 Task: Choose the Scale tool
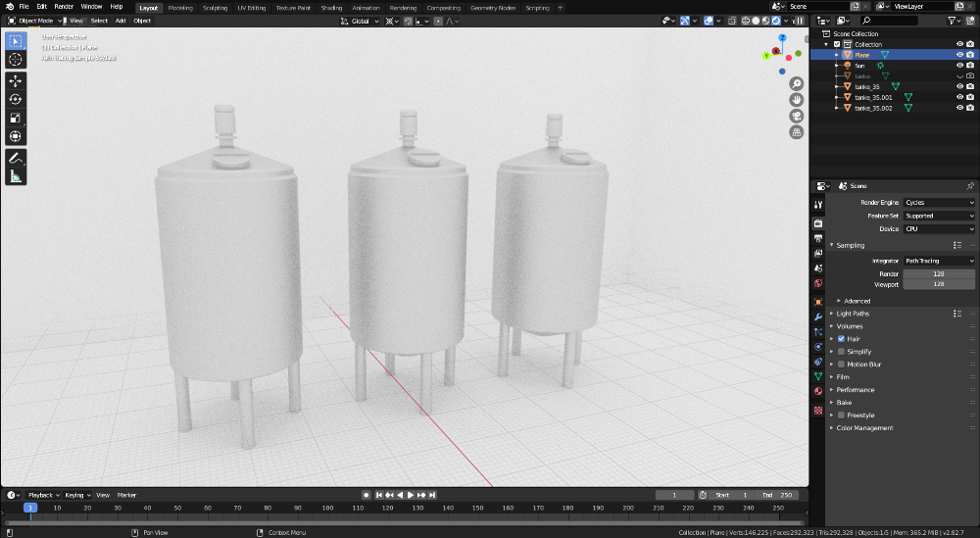[16, 118]
